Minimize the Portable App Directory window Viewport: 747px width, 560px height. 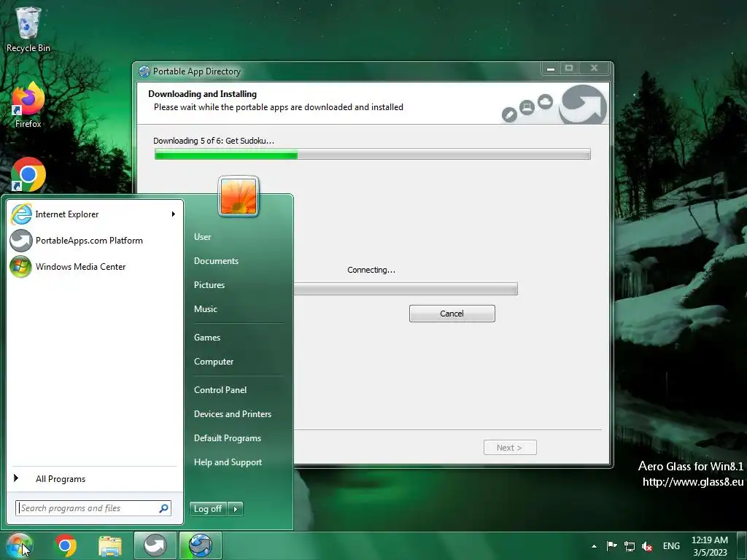pyautogui.click(x=550, y=68)
